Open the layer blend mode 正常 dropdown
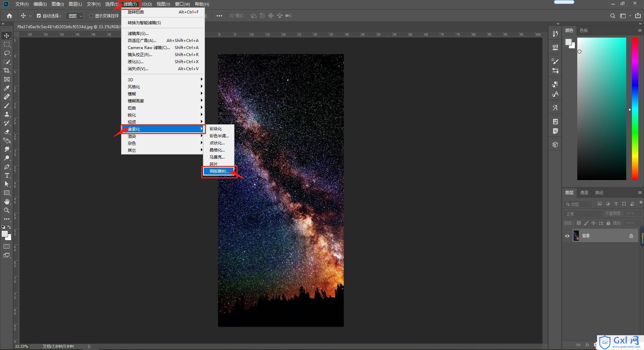The width and height of the screenshot is (644, 350). (583, 214)
